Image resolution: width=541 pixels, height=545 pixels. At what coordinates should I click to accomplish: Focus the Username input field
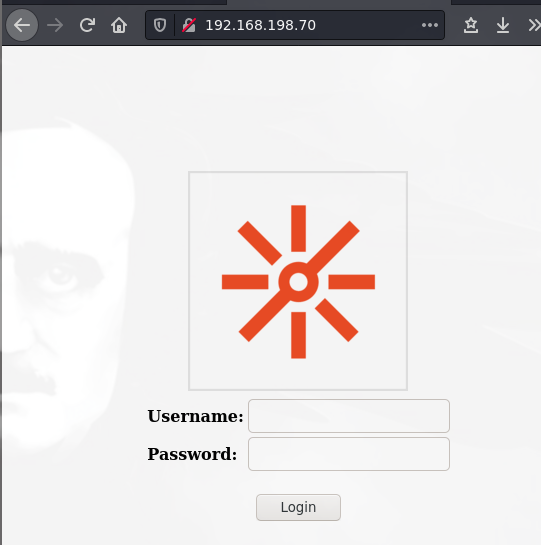pyautogui.click(x=349, y=416)
